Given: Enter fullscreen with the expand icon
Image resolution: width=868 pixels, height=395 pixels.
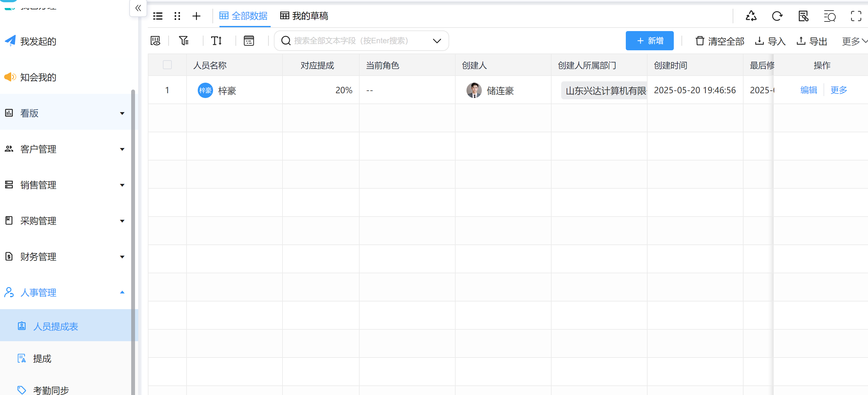Looking at the screenshot, I should coord(856,16).
